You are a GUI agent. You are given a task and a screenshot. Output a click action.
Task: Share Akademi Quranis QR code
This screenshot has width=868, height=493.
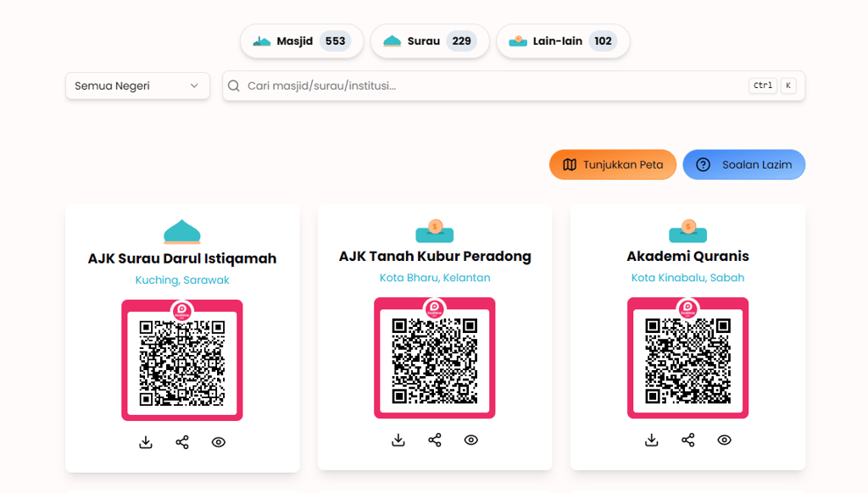688,440
